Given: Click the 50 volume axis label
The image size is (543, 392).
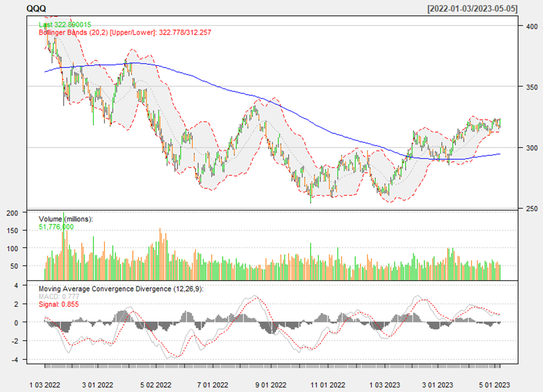Looking at the screenshot, I should click(x=14, y=266).
